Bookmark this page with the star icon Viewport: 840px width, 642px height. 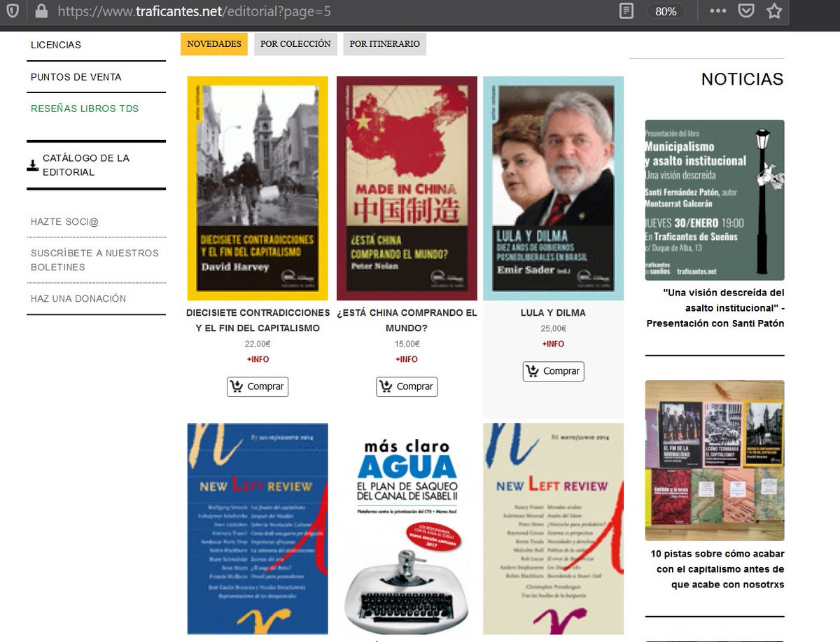pyautogui.click(x=773, y=11)
